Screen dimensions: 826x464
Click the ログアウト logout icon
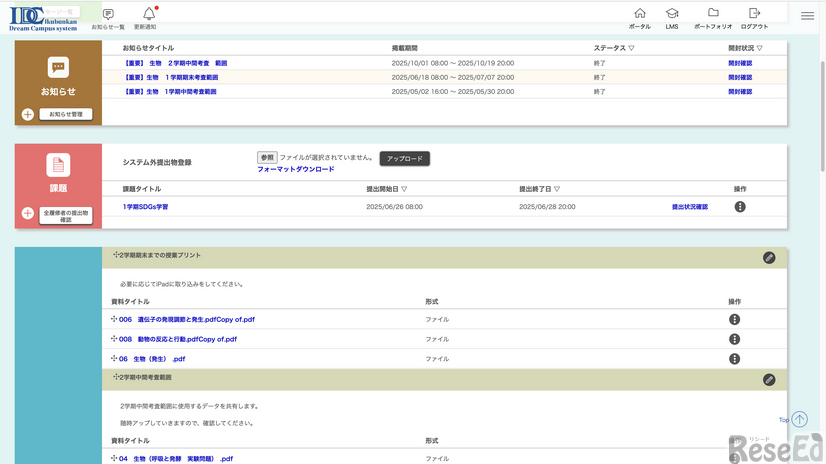click(754, 13)
